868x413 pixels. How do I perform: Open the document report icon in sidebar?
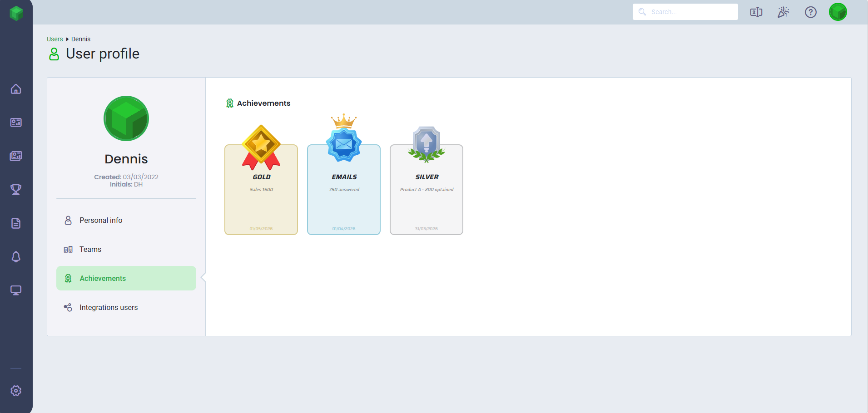click(16, 223)
